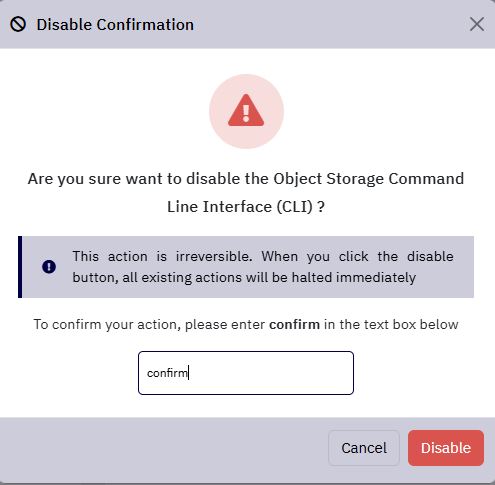Click empty area of dialog header bar
Screen dimensions: 495x485
(330, 24)
